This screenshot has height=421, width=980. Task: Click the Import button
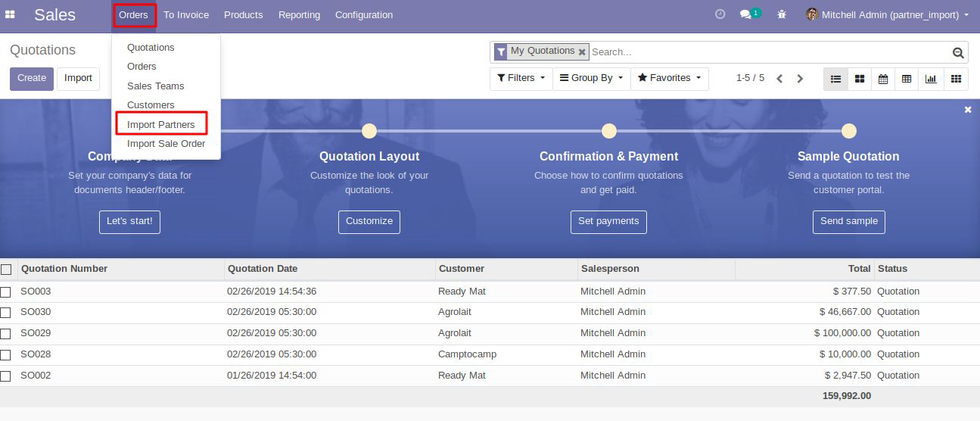pos(78,78)
